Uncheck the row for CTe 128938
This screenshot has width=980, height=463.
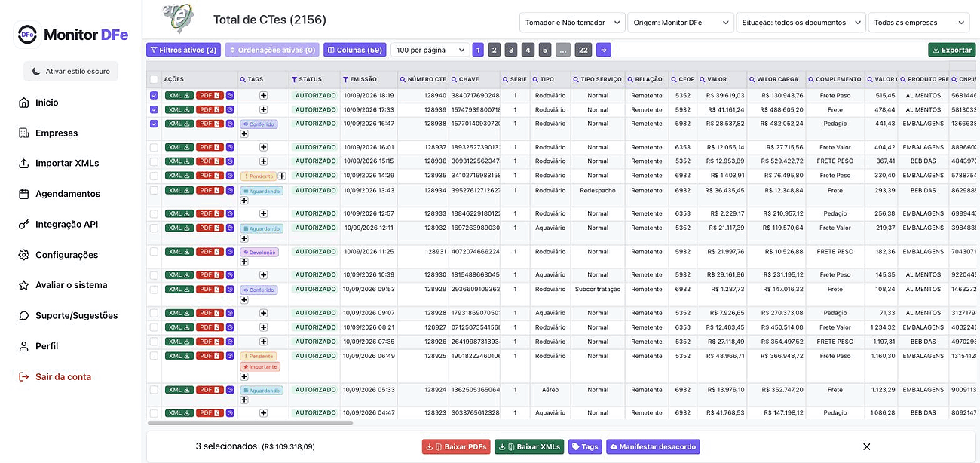coord(154,124)
